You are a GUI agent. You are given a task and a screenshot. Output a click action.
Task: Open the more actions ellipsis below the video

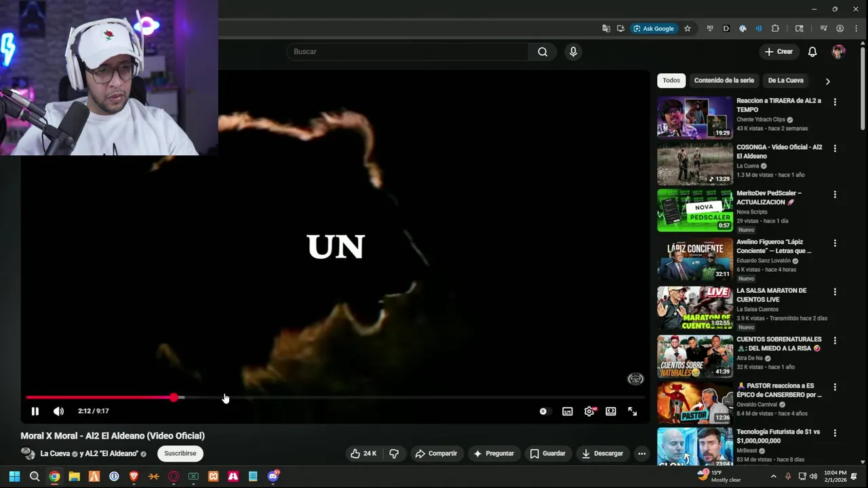coord(642,453)
